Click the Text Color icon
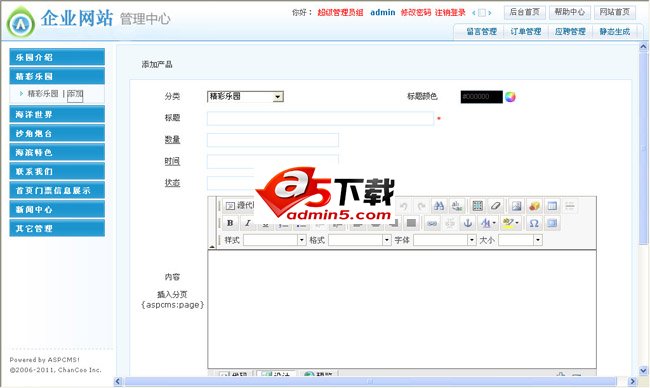The height and width of the screenshot is (388, 650). 486,223
